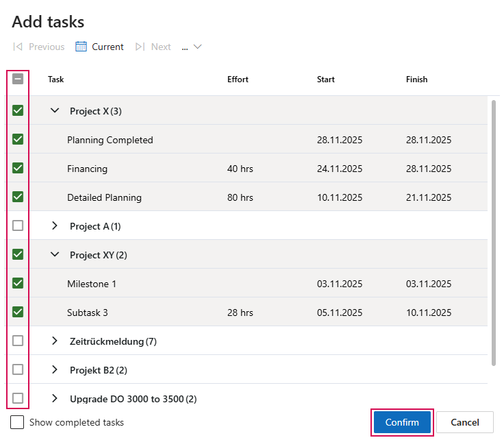The image size is (504, 440).
Task: Uncheck the Project XY group checkbox
Action: pyautogui.click(x=18, y=254)
